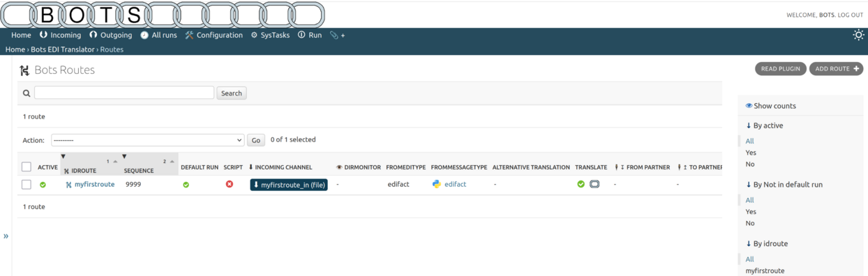The image size is (868, 276).
Task: Click the Add Route button
Action: click(836, 69)
